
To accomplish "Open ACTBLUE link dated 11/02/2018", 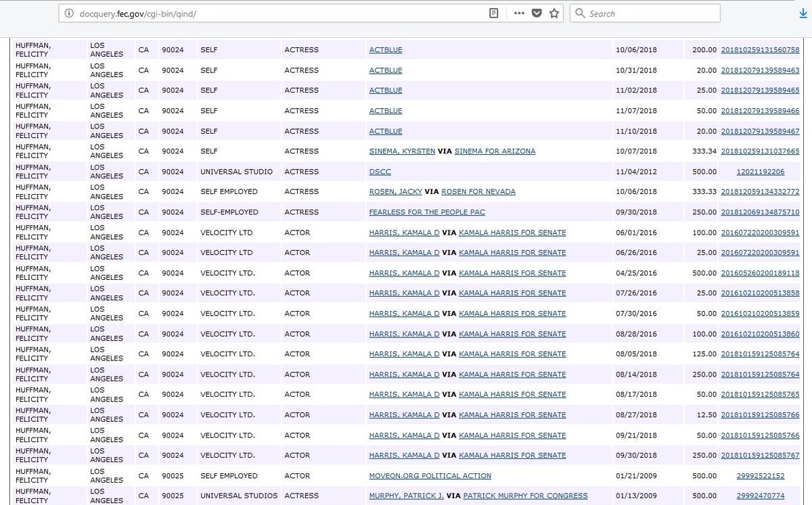I will pyautogui.click(x=386, y=91).
